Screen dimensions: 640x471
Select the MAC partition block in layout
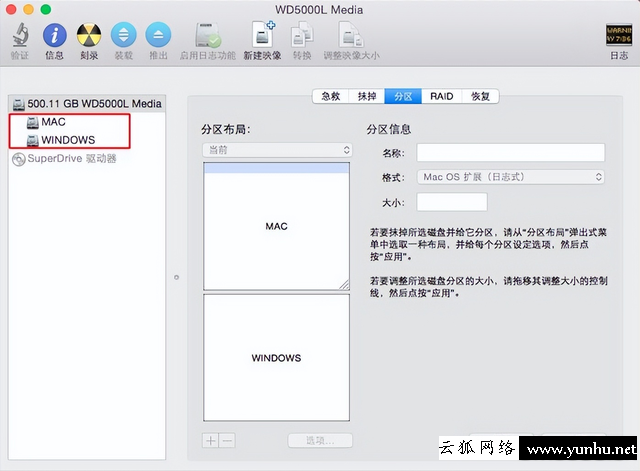coord(276,226)
